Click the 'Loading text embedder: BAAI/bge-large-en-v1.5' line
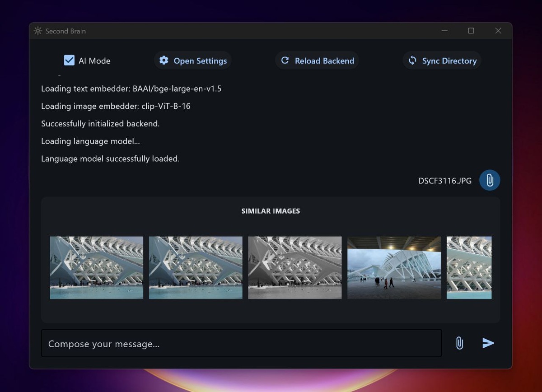 point(131,89)
